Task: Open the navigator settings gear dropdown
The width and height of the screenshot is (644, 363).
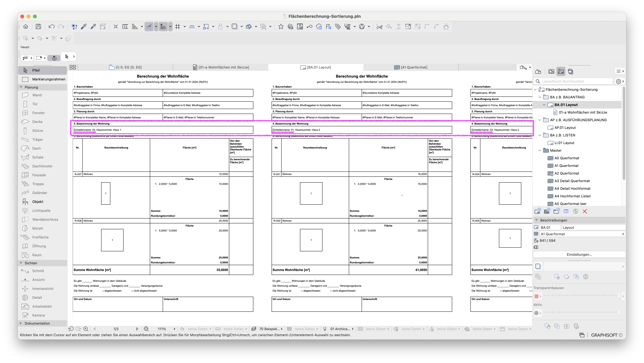Action: click(620, 82)
